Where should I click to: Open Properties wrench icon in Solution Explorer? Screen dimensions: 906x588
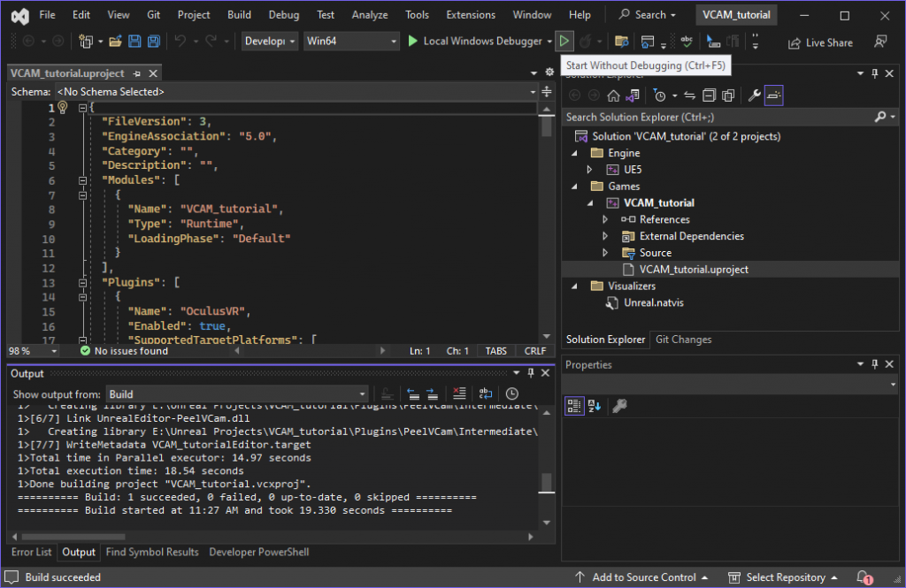pos(754,95)
